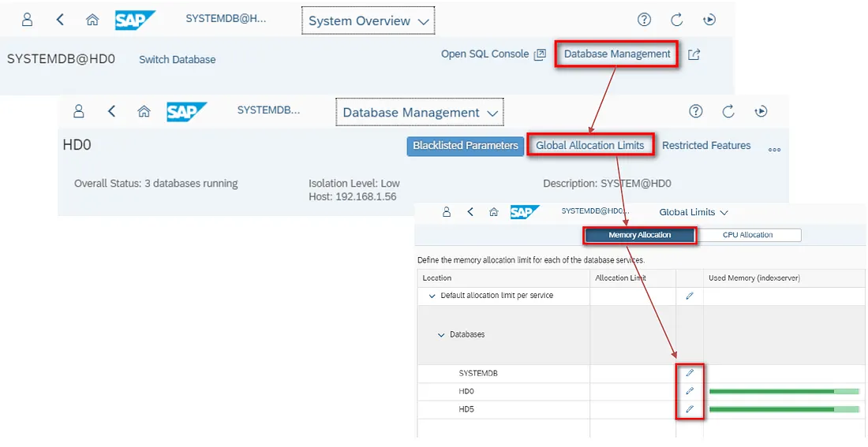Viewport: 868px width, 447px height.
Task: Switch to CPU Allocation tab
Action: (x=748, y=235)
